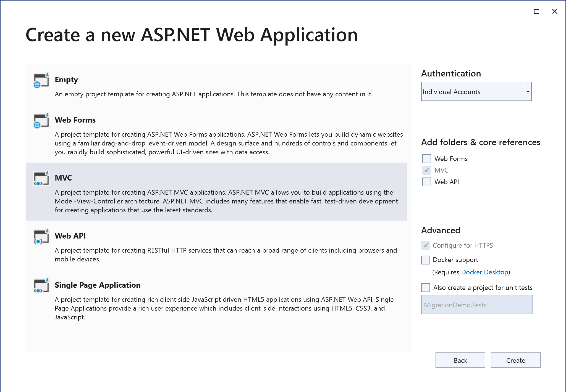Check Also create a project for unit tests
566x392 pixels.
(x=426, y=288)
